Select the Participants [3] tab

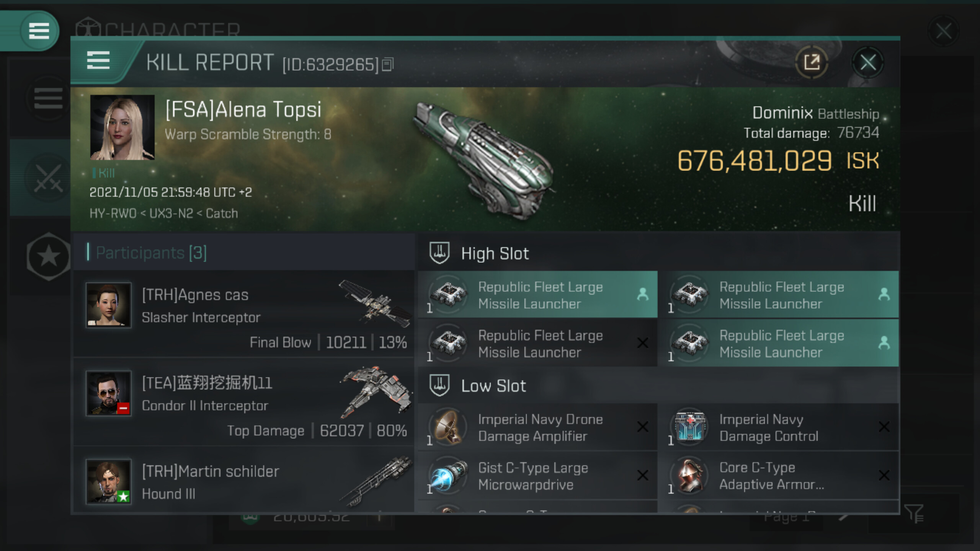click(x=151, y=253)
